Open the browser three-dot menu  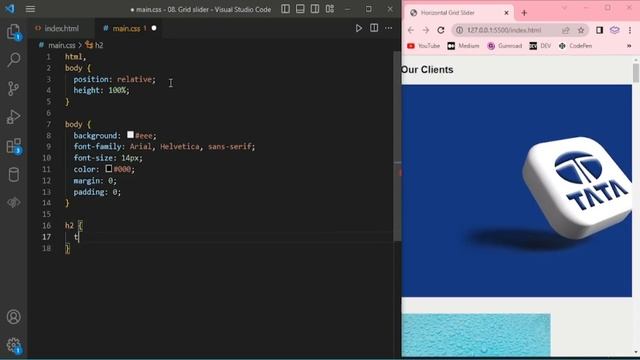click(630, 30)
